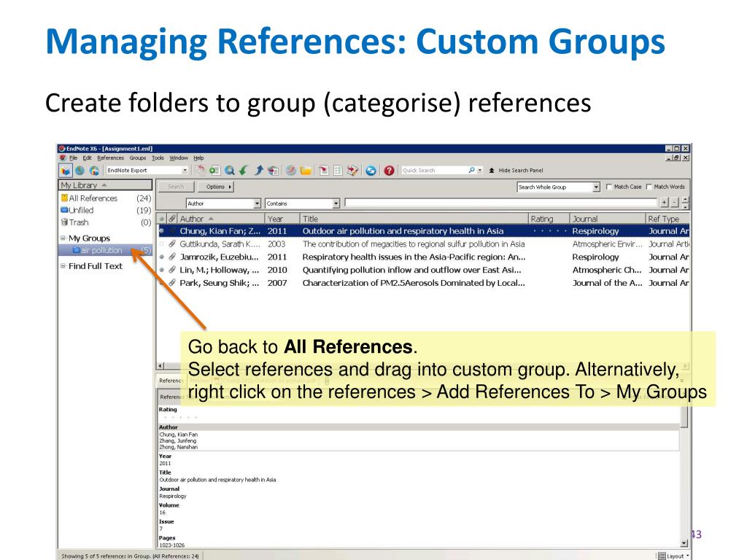
Task: Click the green Import arrow toolbar icon
Action: (244, 171)
